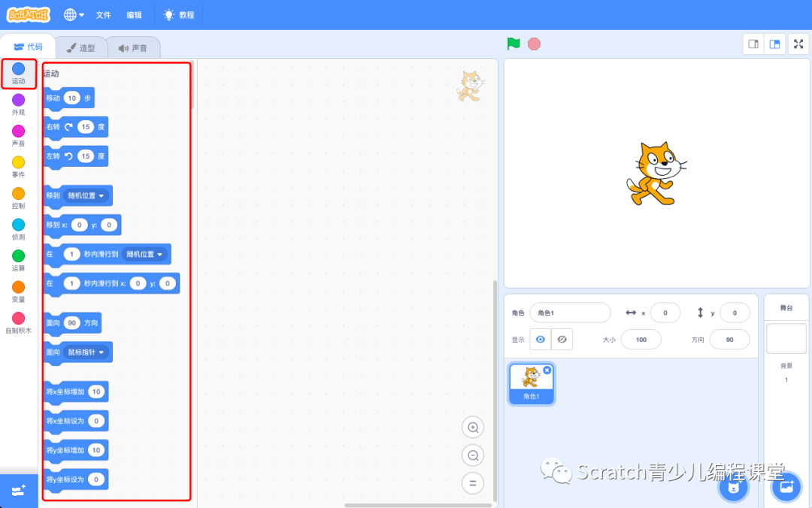Open the 文件 menu

(104, 15)
